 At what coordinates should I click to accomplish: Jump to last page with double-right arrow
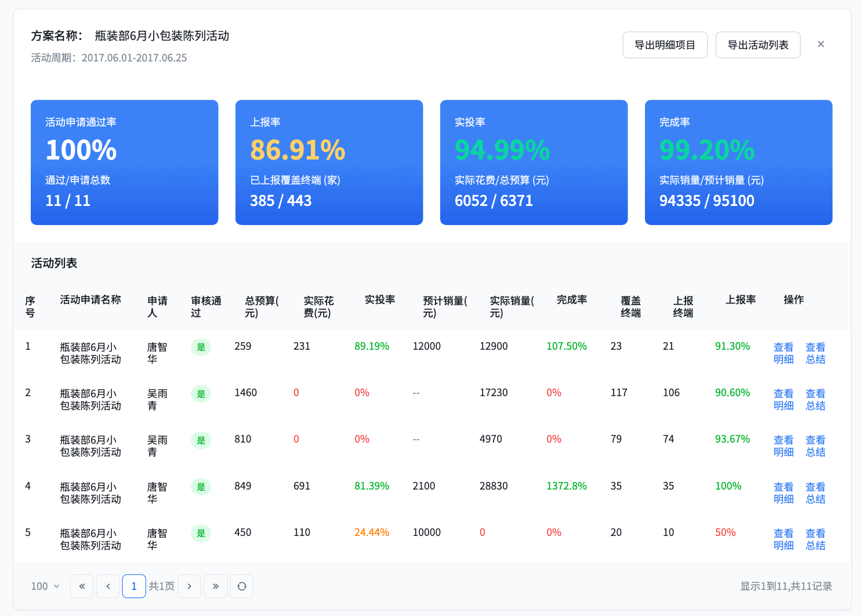click(215, 586)
